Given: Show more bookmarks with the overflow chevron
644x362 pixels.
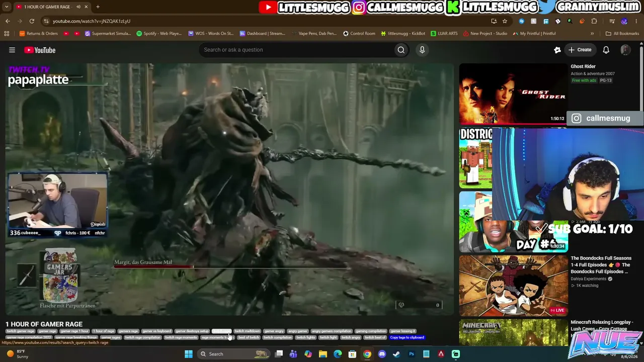Looking at the screenshot, I should [x=592, y=34].
